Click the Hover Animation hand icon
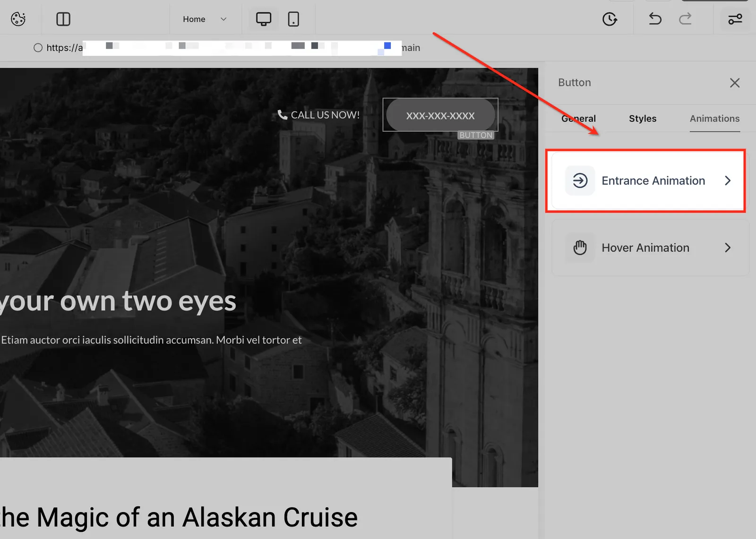 (x=580, y=248)
